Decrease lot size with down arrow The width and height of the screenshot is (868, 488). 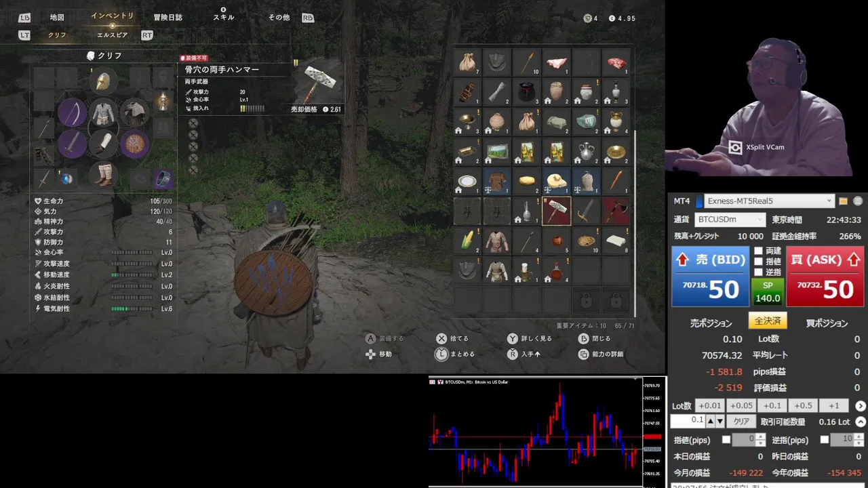coord(720,422)
